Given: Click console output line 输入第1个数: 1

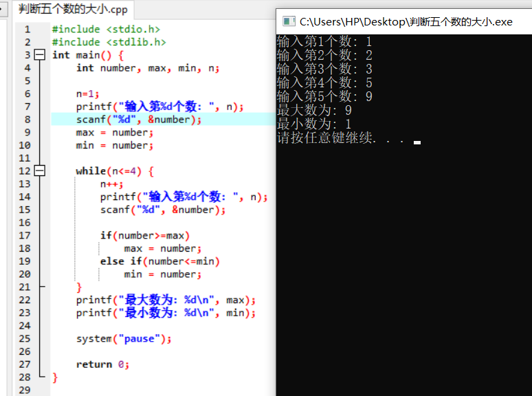Looking at the screenshot, I should (324, 42).
